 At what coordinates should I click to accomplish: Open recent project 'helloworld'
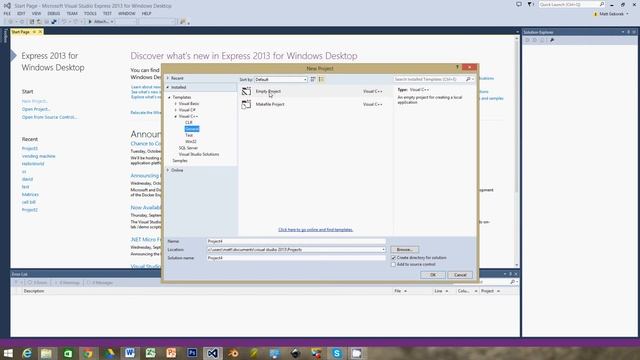(33, 164)
